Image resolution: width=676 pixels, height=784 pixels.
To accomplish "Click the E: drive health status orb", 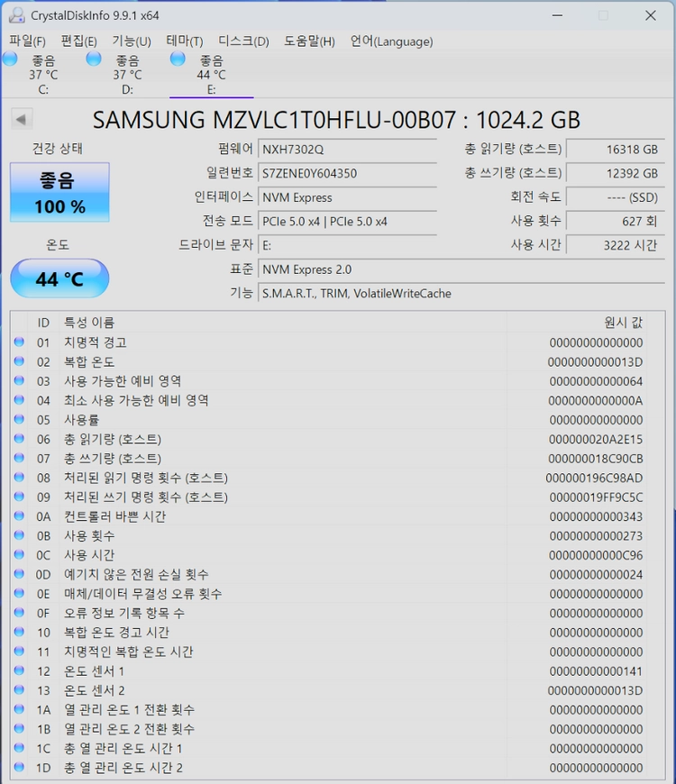I will (178, 59).
